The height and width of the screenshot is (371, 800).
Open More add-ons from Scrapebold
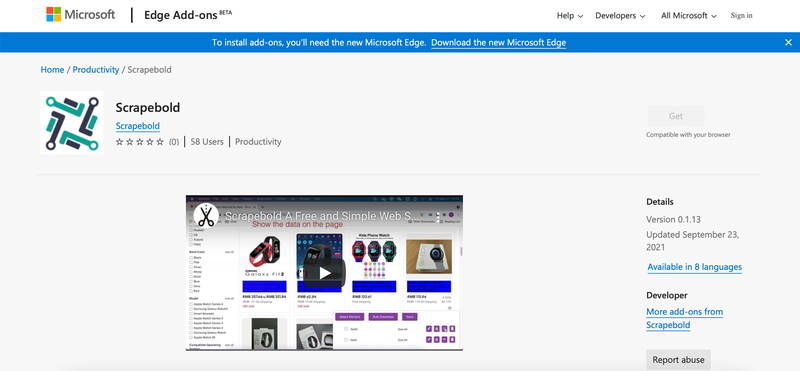685,318
